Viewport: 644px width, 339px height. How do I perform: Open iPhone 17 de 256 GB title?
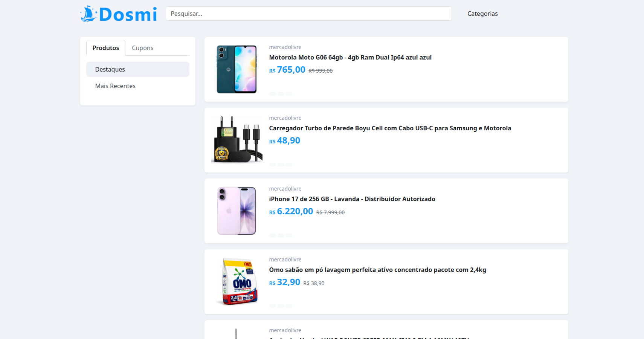tap(352, 199)
